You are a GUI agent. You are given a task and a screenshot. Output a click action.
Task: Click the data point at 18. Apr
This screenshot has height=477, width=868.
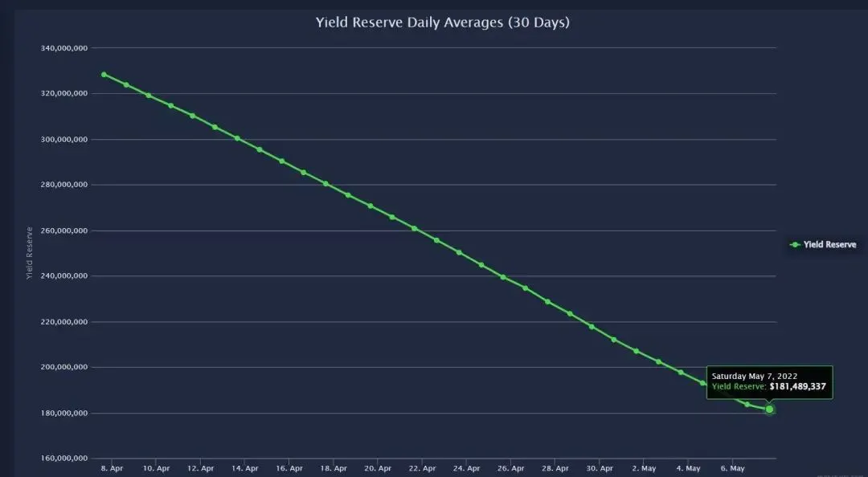325,183
